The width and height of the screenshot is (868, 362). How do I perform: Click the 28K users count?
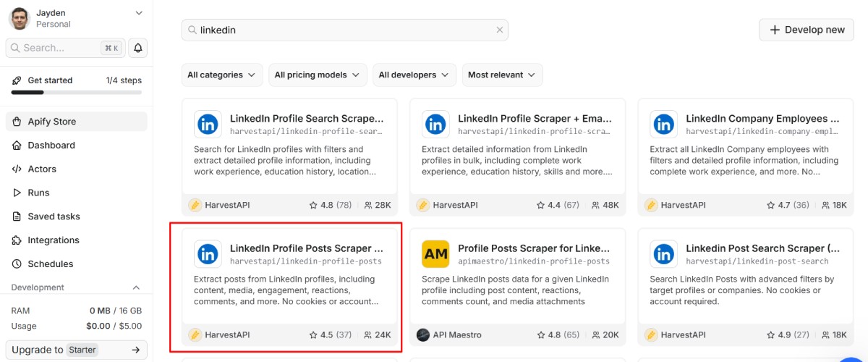click(377, 205)
